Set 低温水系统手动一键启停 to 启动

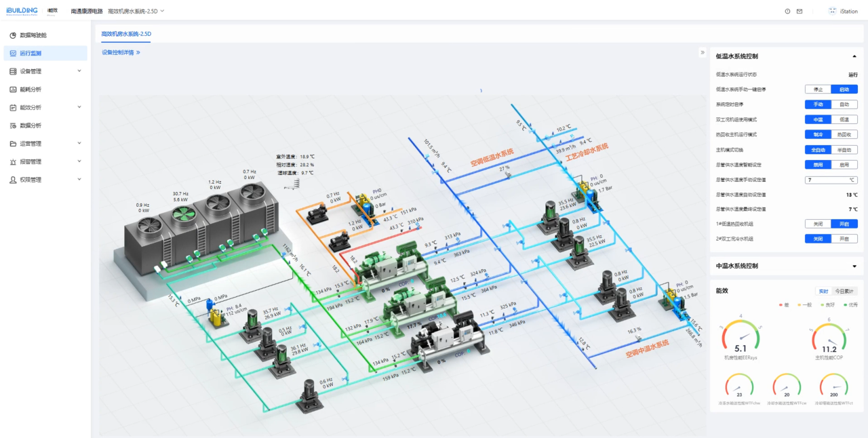[844, 89]
